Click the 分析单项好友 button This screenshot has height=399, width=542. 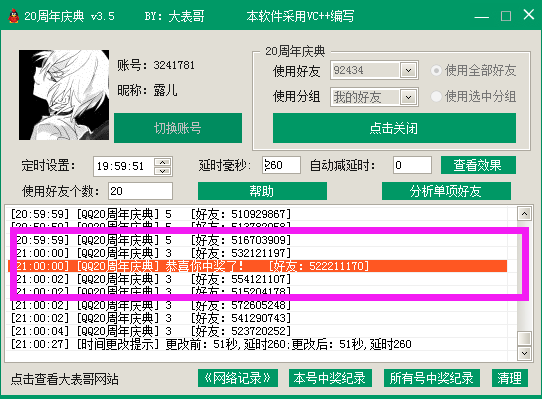(446, 191)
